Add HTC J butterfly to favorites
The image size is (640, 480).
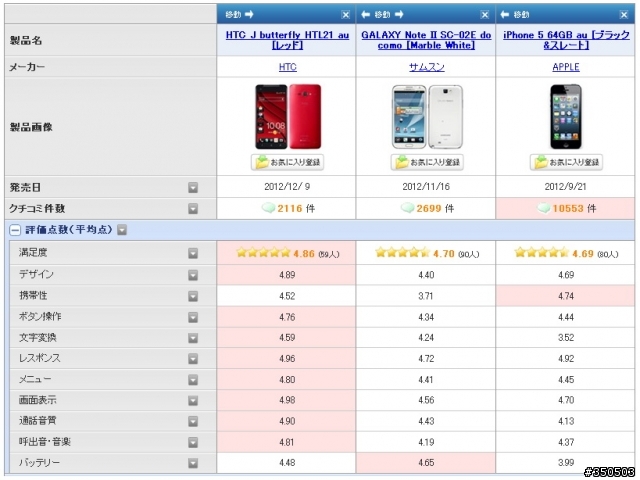pos(287,162)
